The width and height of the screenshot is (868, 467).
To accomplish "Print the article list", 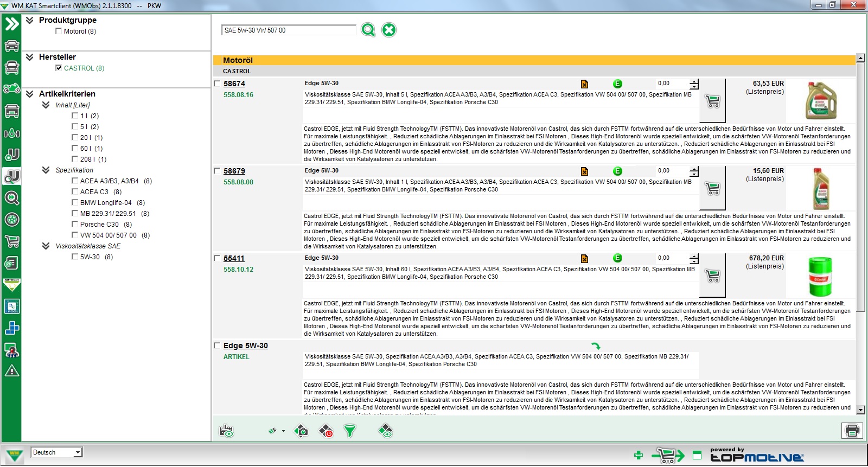I will [x=852, y=431].
